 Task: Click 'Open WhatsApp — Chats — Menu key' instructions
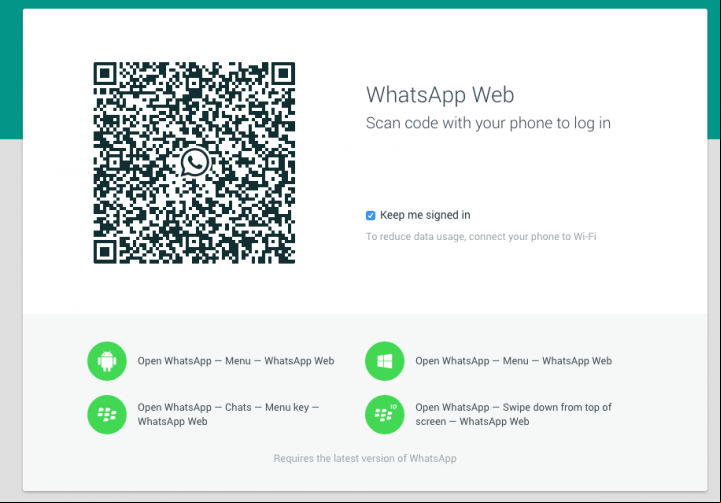[228, 414]
